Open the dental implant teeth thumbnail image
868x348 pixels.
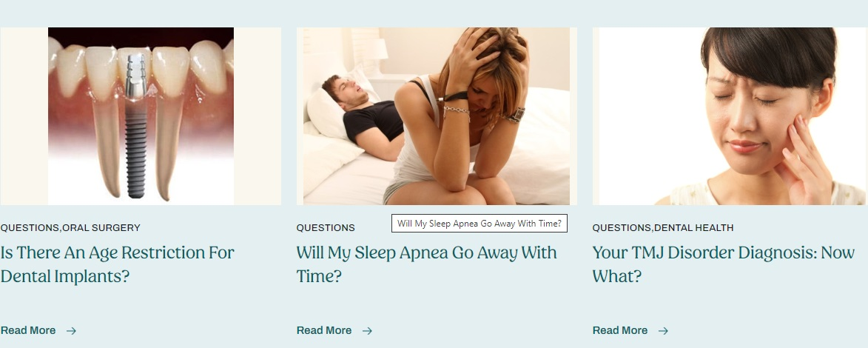(x=141, y=116)
